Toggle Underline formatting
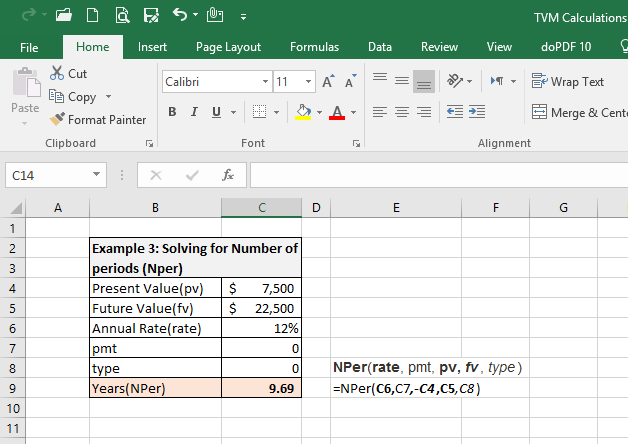The height and width of the screenshot is (444, 628). click(x=216, y=112)
